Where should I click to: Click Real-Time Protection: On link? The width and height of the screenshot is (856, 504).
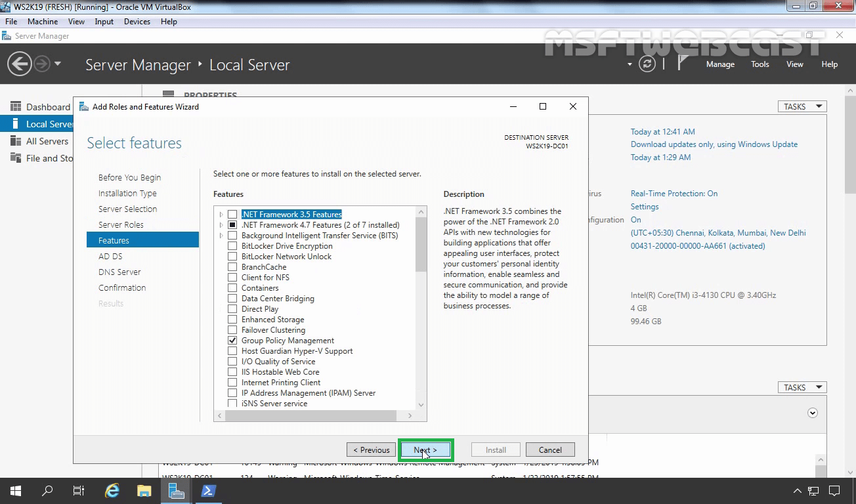point(674,194)
